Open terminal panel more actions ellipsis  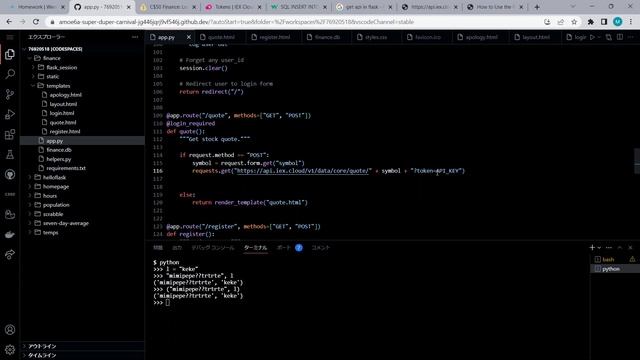click(x=609, y=247)
